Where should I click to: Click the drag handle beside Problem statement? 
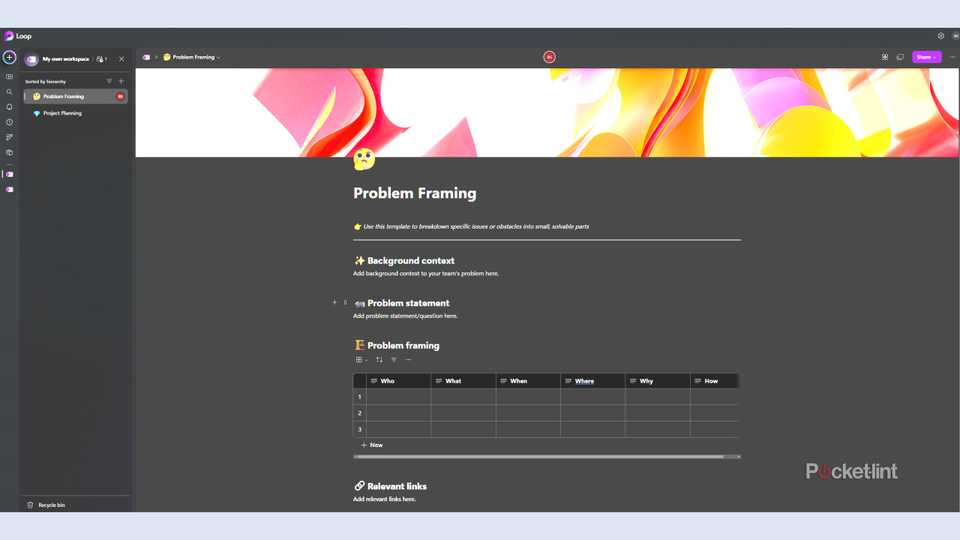[345, 302]
